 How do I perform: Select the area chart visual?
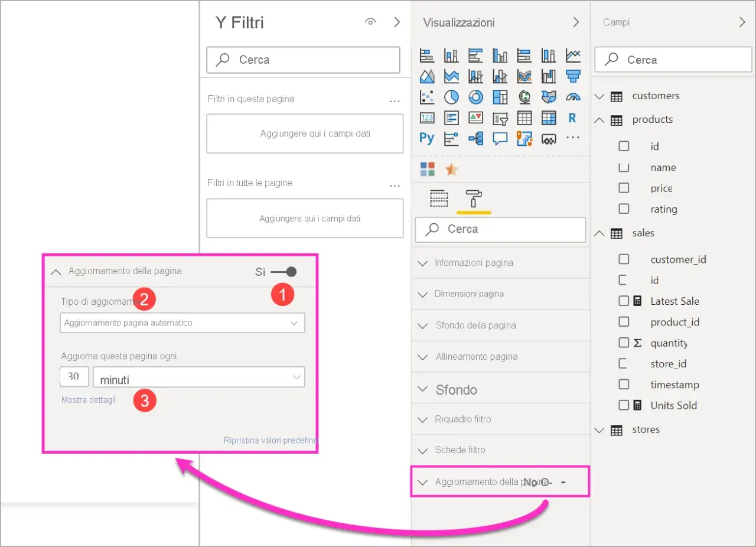coord(427,76)
